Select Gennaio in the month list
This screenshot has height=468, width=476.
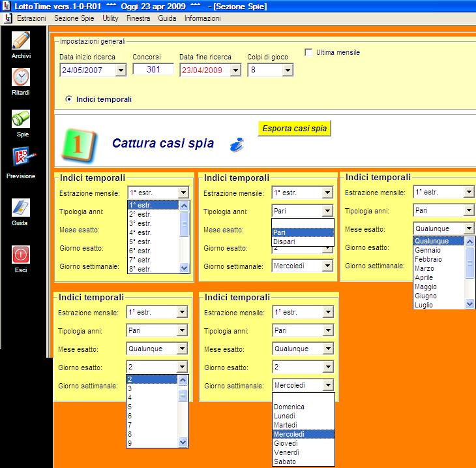[439, 250]
